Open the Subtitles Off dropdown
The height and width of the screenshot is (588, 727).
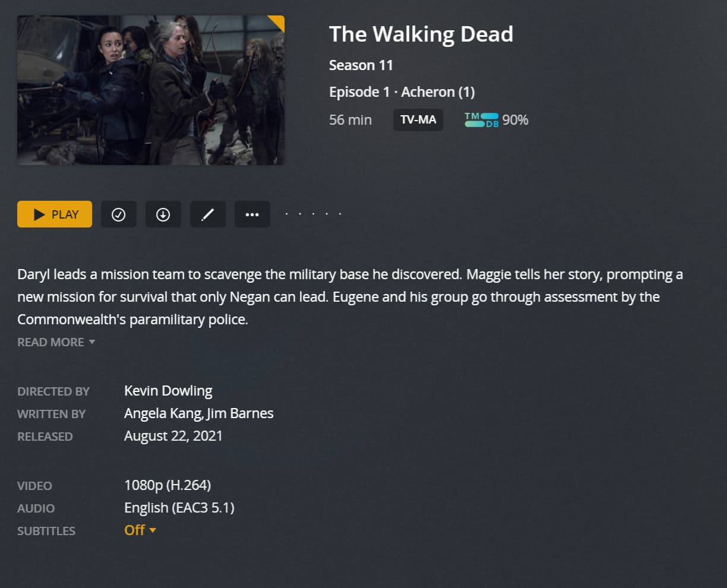coord(140,530)
